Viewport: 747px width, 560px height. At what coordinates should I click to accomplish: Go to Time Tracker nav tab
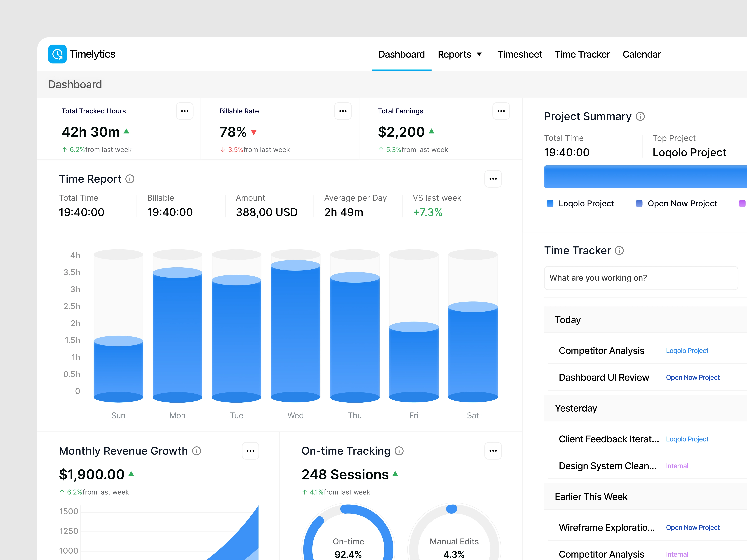point(582,54)
